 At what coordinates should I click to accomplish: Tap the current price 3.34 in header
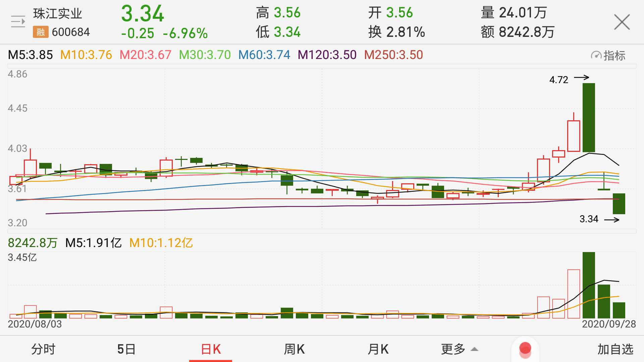point(143,14)
